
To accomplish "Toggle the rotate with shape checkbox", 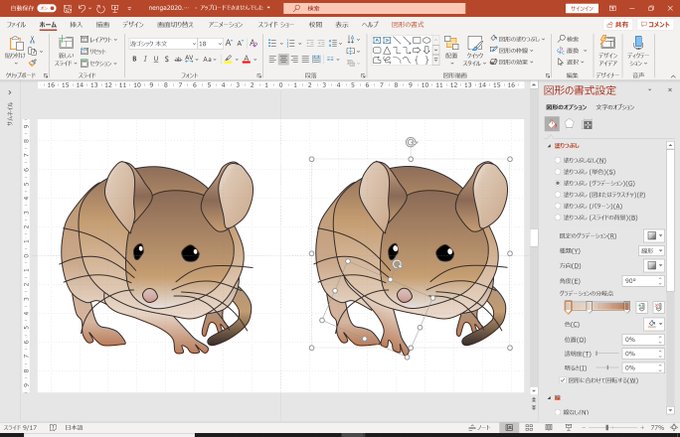I will click(562, 380).
